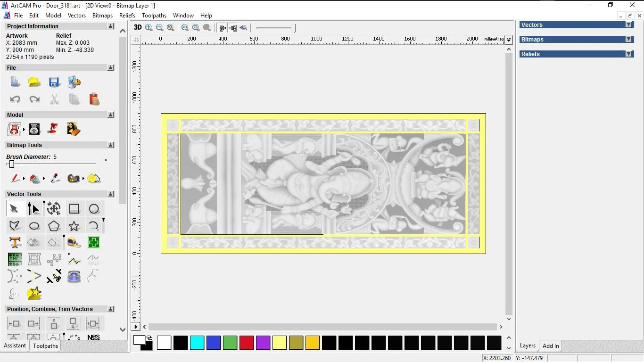Choose the Create Star vector tool
This screenshot has width=644, height=362.
point(74,226)
